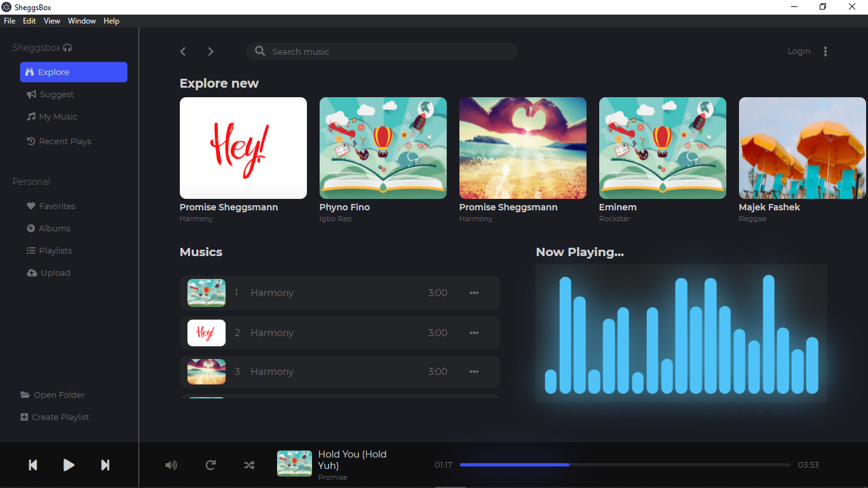This screenshot has width=868, height=488.
Task: Open the Edit menu
Action: [29, 21]
